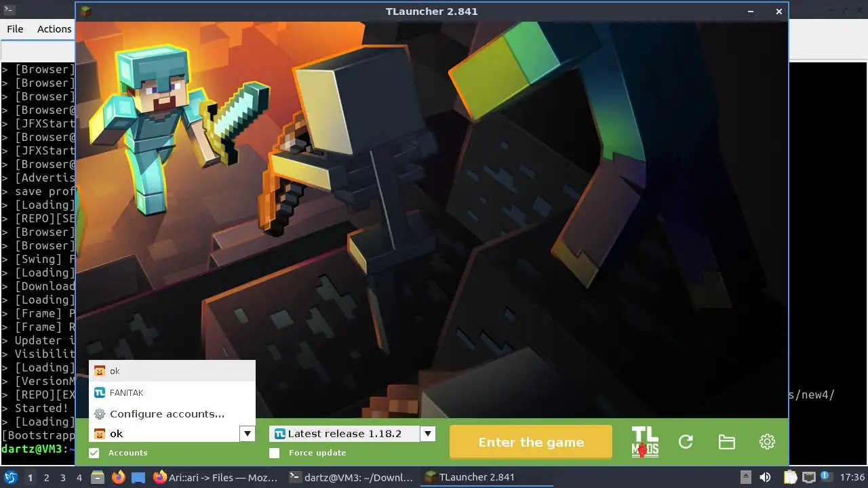The height and width of the screenshot is (488, 868).
Task: Click the 'Started!' line in terminal
Action: click(41, 408)
